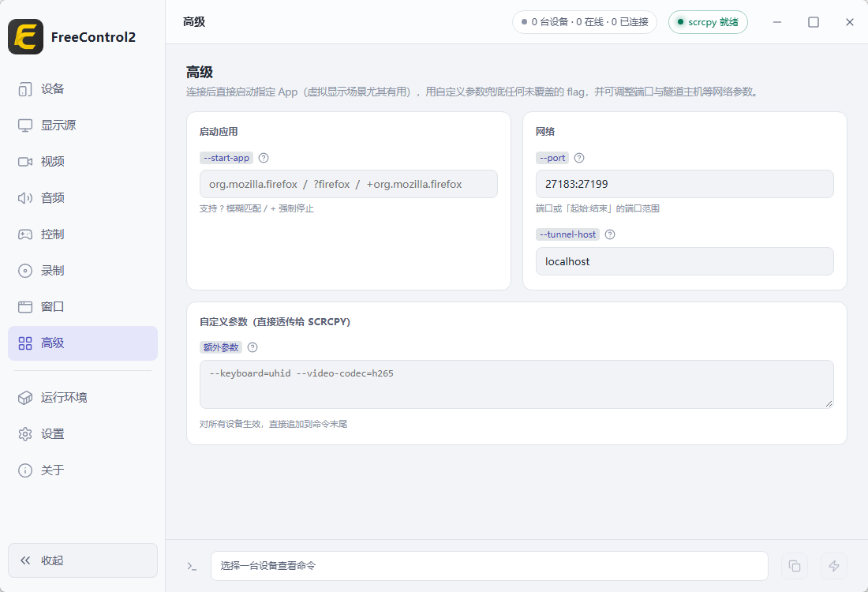Click the 高级 title in the top bar
This screenshot has height=592, width=868.
[x=194, y=22]
